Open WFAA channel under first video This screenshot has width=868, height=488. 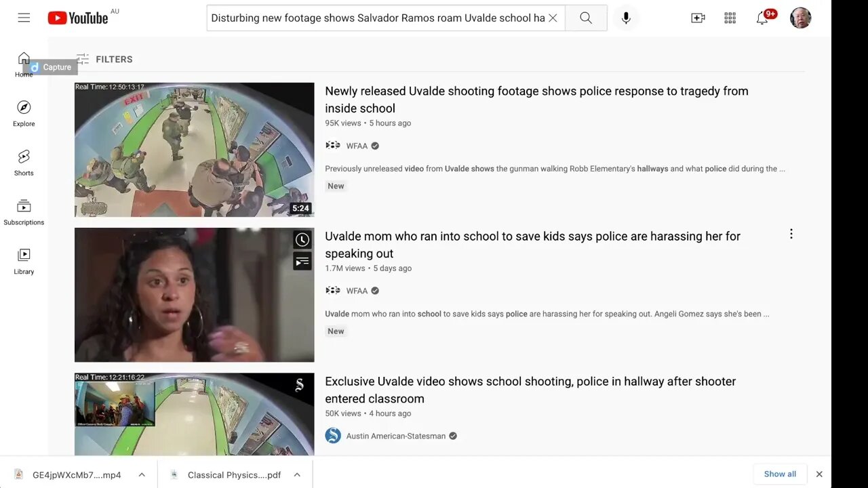pos(355,146)
